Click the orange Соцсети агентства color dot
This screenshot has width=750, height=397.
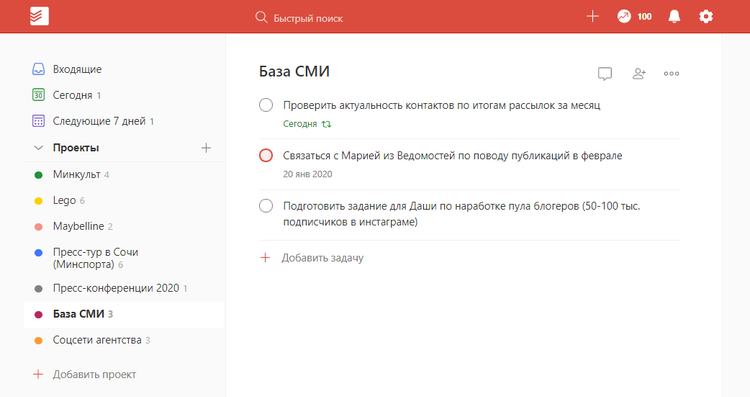point(39,341)
